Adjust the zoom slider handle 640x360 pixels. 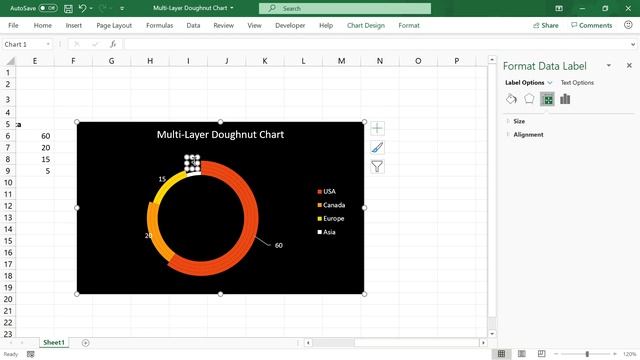[x=587, y=354]
